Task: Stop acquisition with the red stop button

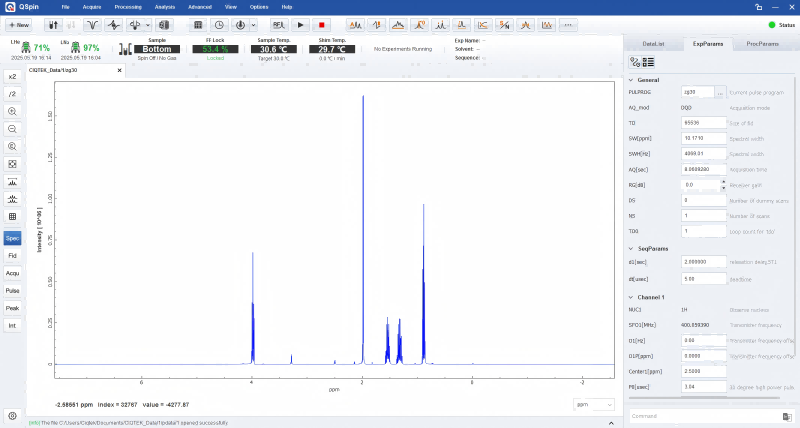Action: [x=322, y=24]
